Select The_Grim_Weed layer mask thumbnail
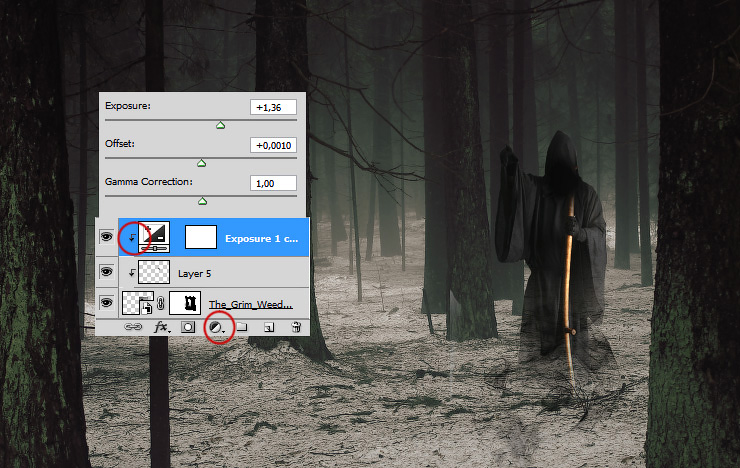 [185, 303]
